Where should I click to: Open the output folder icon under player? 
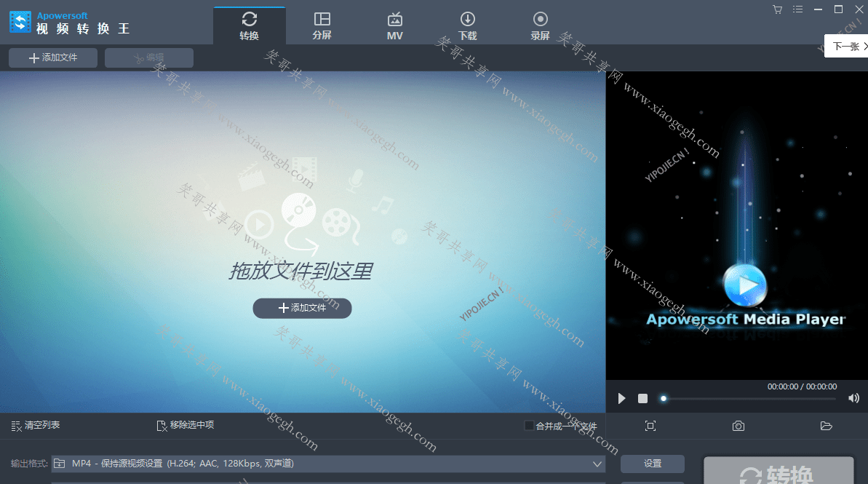point(826,425)
